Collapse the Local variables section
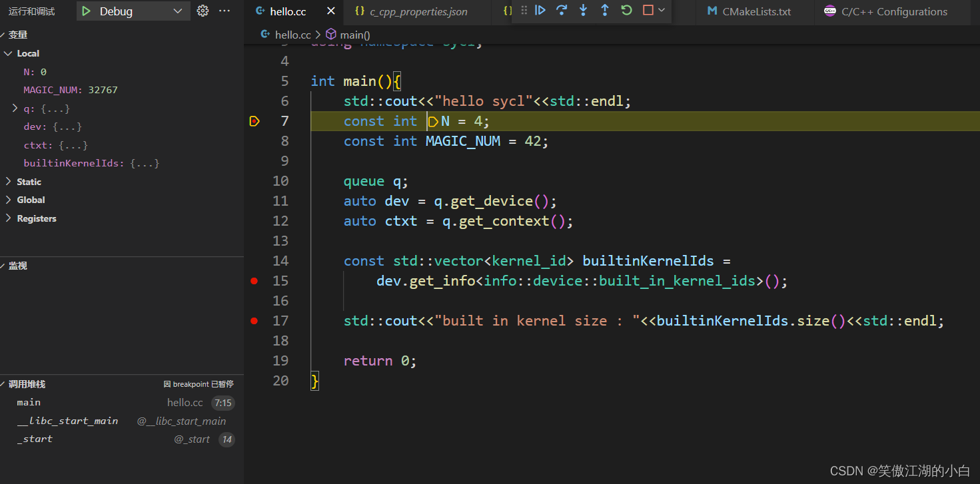This screenshot has width=980, height=484. click(9, 53)
